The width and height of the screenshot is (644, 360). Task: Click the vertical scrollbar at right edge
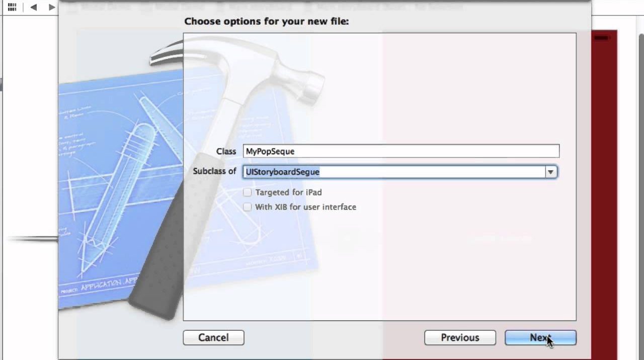pos(639,151)
